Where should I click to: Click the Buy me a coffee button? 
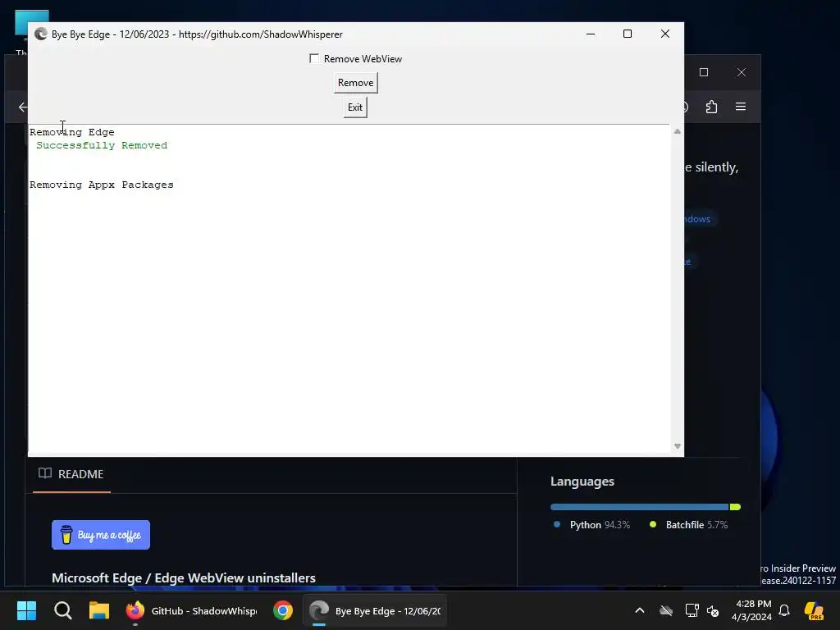click(x=101, y=535)
